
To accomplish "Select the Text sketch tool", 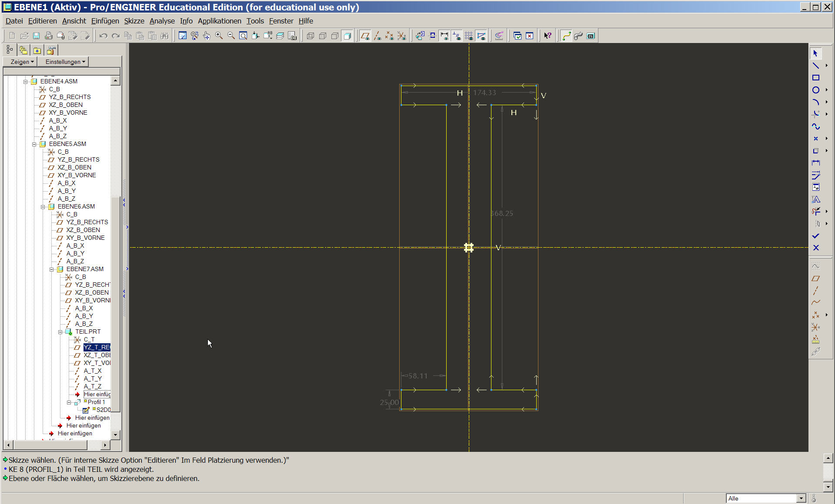I will (816, 199).
